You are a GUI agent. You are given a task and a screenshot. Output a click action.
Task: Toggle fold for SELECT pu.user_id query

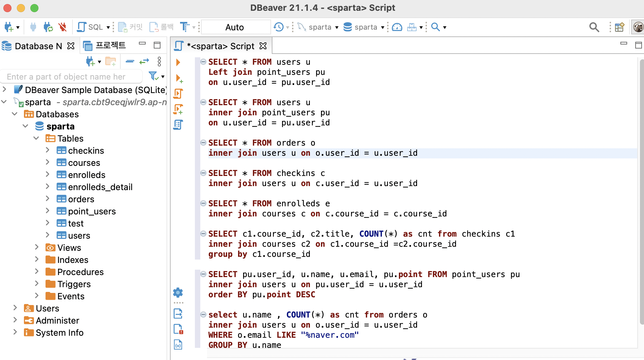coord(203,274)
